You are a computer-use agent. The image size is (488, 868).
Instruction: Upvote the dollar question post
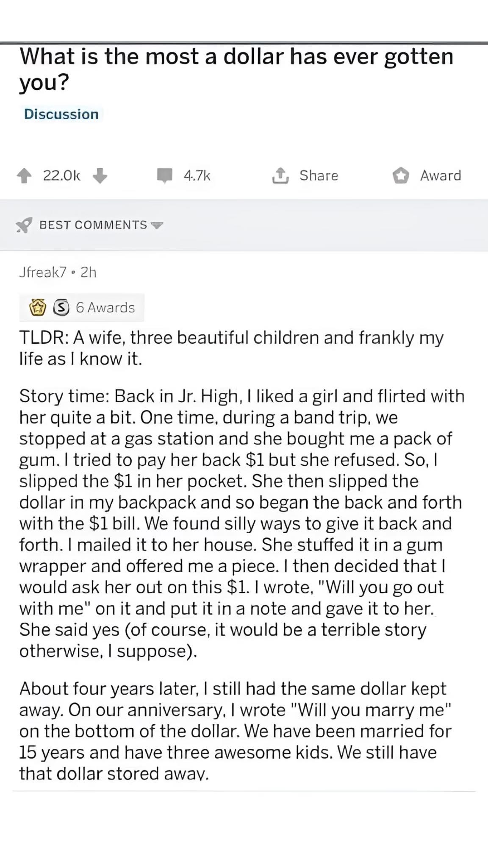point(25,176)
